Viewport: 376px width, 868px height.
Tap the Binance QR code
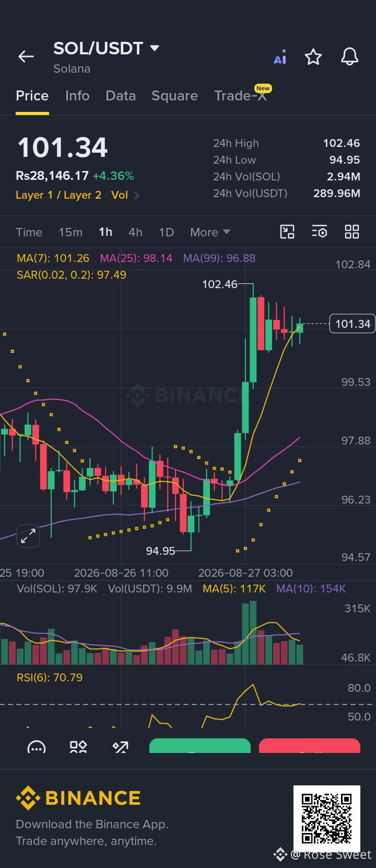326,818
